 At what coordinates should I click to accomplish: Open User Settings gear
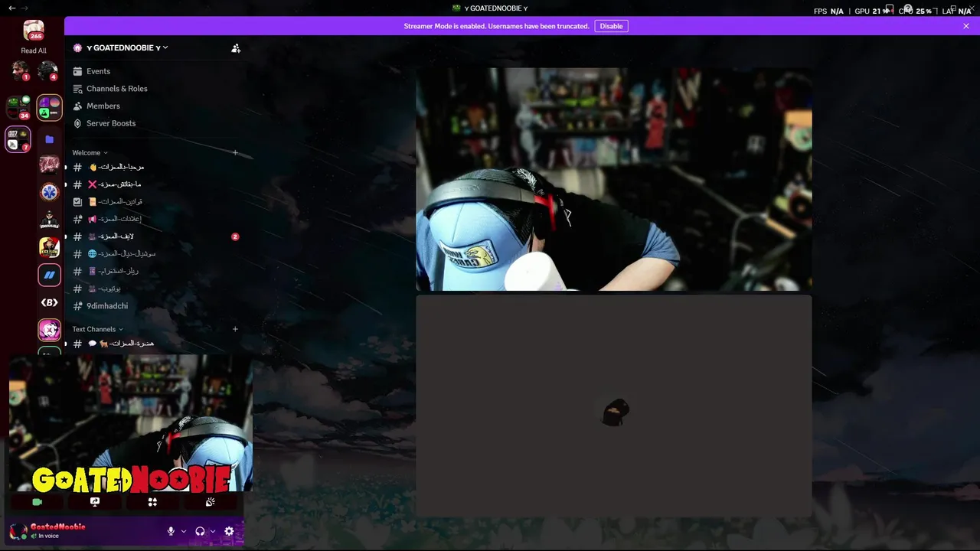click(x=229, y=531)
